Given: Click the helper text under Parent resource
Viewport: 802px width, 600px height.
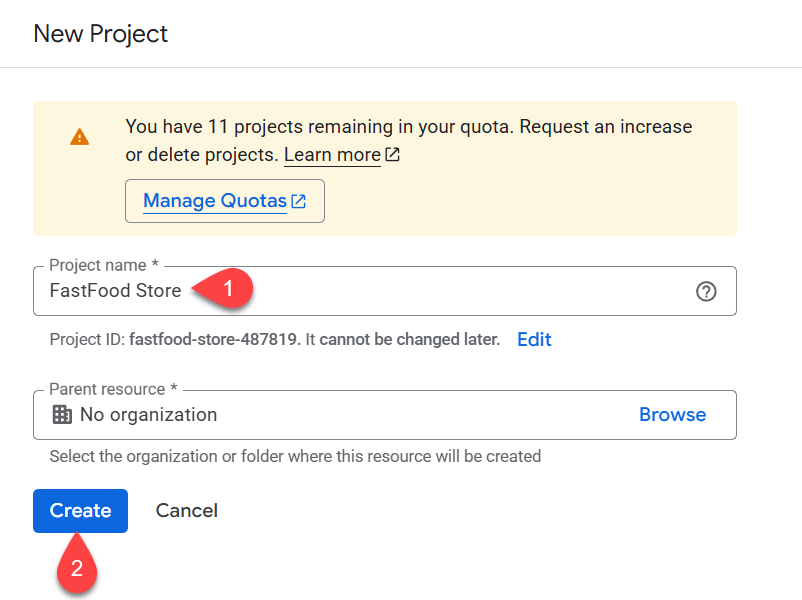Looking at the screenshot, I should [295, 456].
